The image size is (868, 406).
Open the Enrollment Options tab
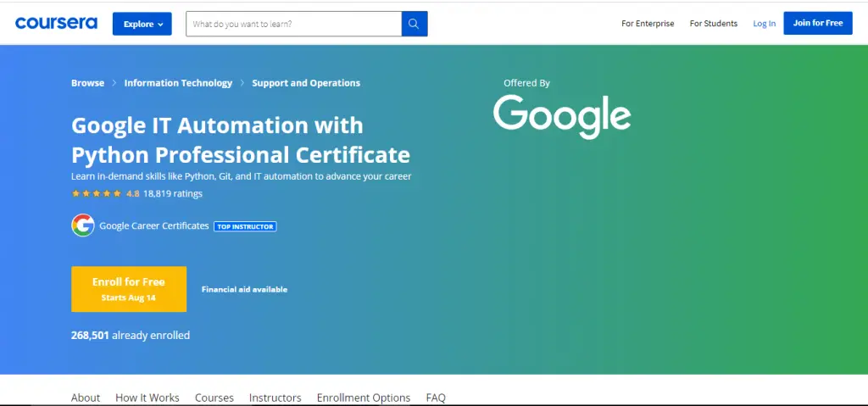click(x=364, y=398)
